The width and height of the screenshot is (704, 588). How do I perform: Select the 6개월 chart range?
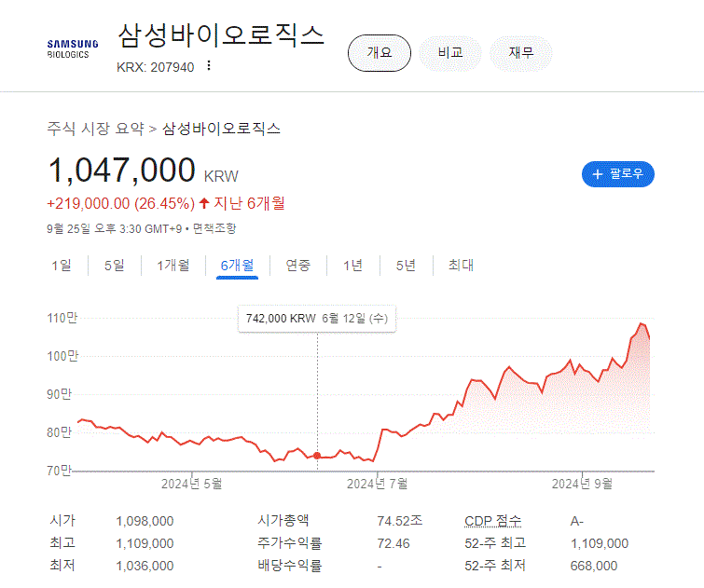click(x=237, y=266)
